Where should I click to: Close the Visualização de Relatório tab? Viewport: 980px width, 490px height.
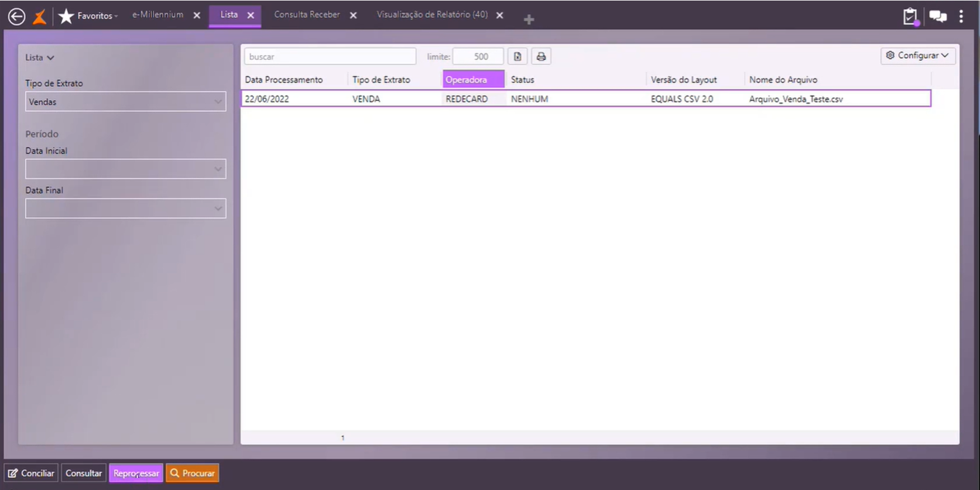coord(500,15)
